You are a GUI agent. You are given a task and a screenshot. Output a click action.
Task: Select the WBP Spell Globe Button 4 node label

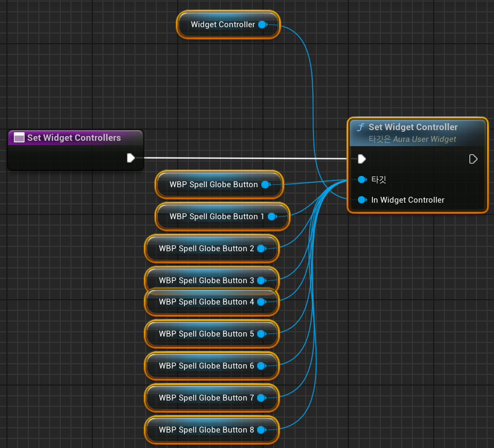click(x=206, y=302)
